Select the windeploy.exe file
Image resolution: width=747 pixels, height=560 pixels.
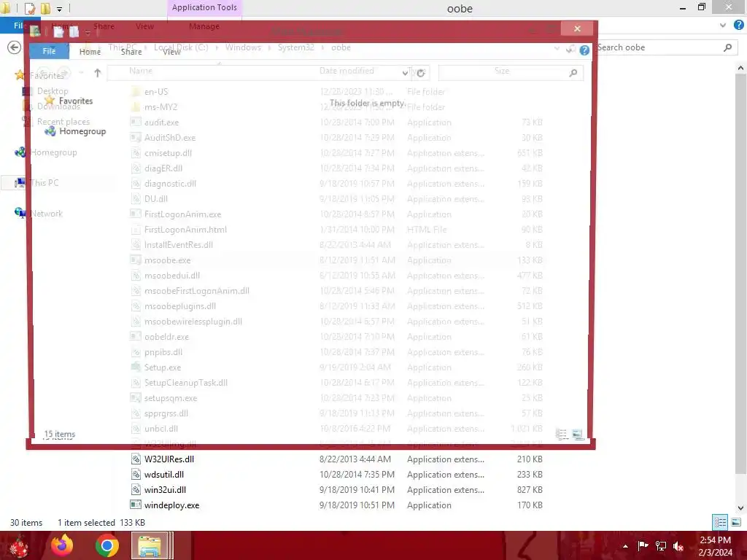pos(171,505)
